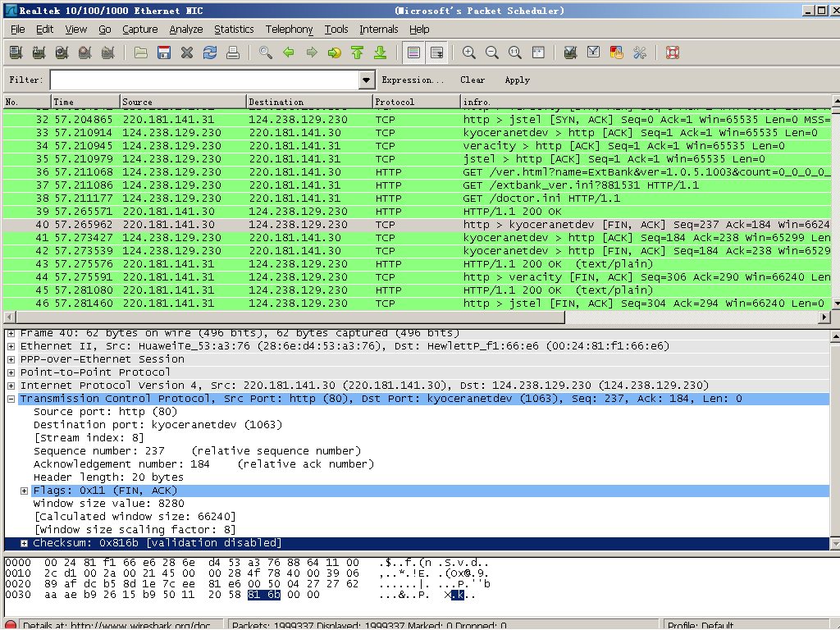Jump to last packet icon

[381, 52]
